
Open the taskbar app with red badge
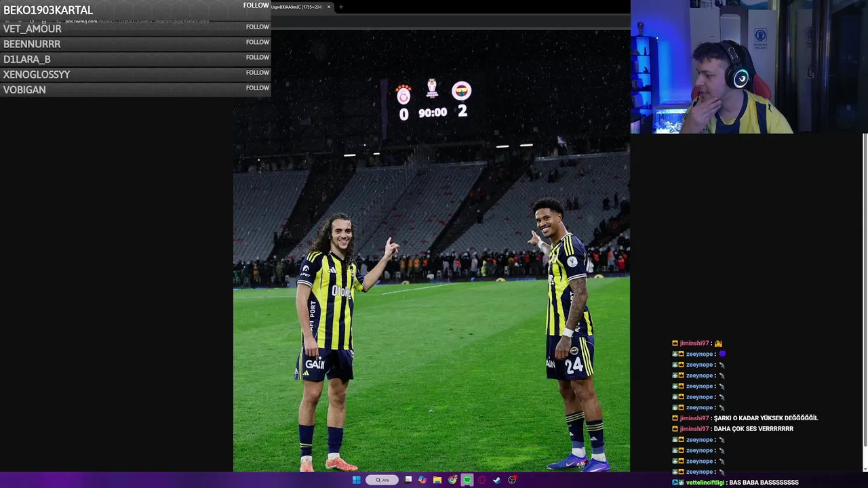[x=512, y=480]
